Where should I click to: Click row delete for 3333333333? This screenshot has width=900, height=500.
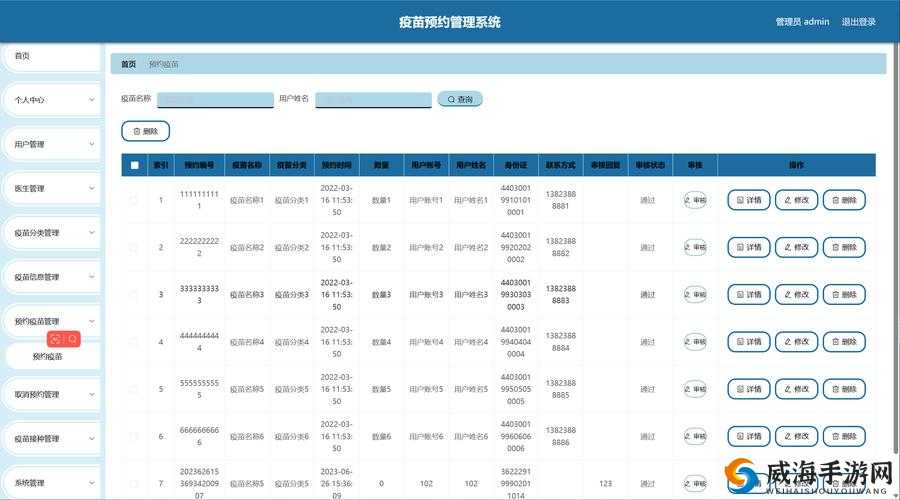click(x=844, y=294)
